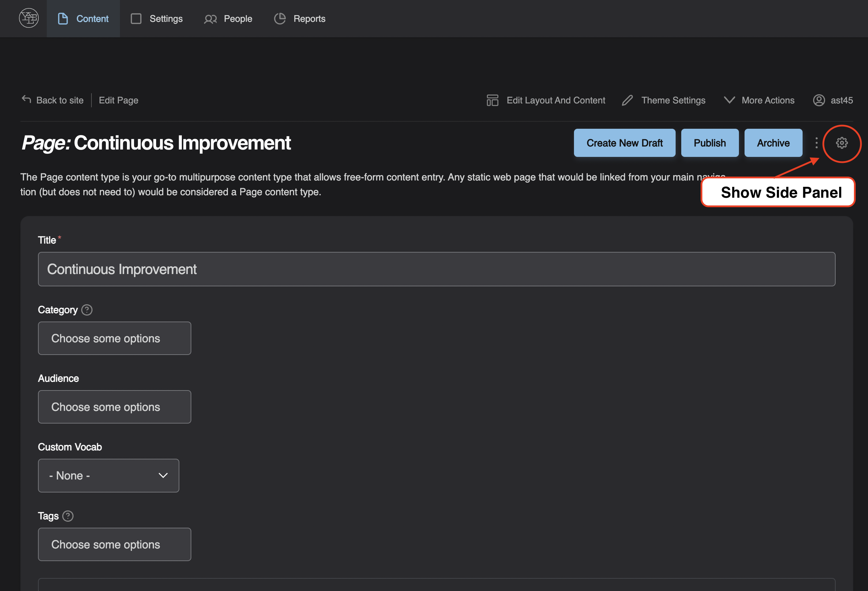
Task: Click the Settings square icon
Action: (136, 19)
